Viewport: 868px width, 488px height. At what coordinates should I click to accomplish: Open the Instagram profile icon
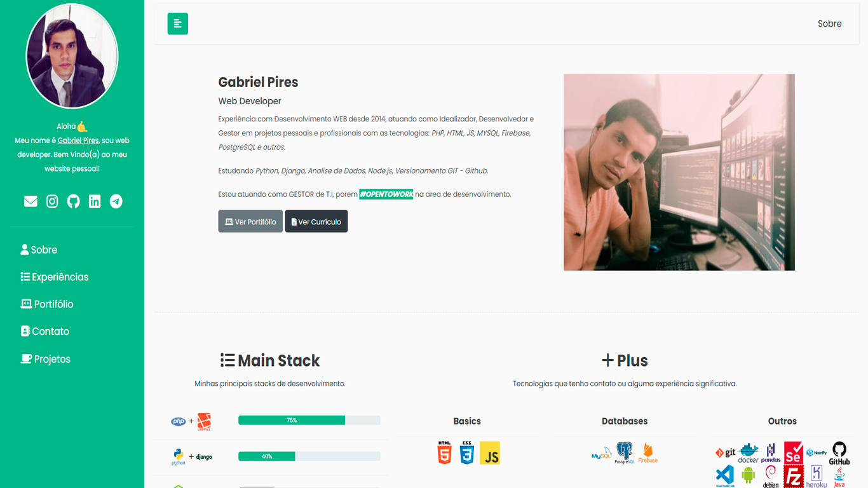pyautogui.click(x=52, y=201)
